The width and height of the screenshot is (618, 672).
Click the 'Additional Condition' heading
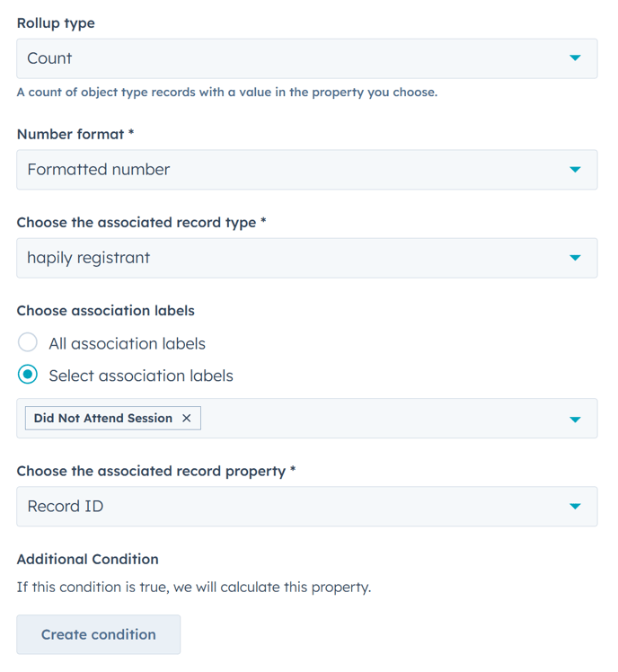(87, 559)
